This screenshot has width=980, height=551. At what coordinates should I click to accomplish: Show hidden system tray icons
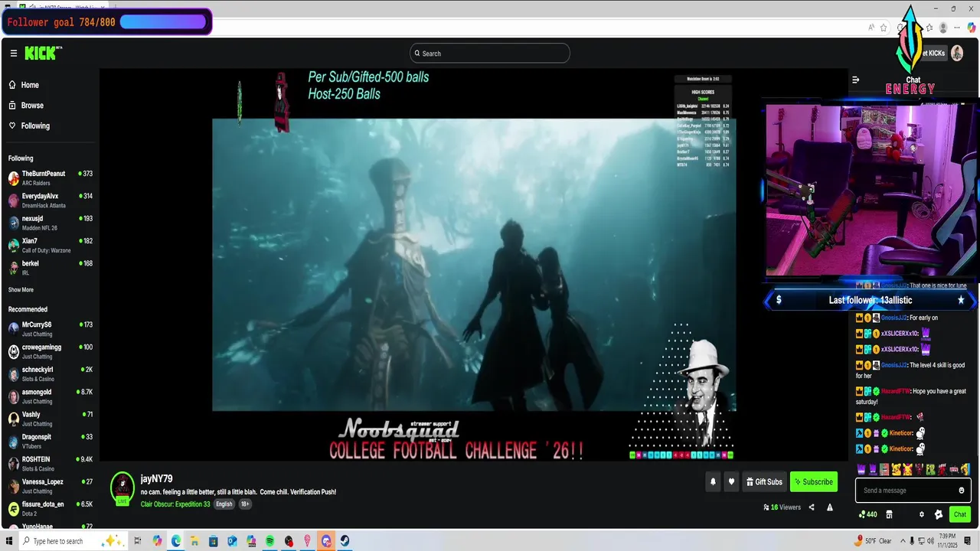click(x=903, y=541)
